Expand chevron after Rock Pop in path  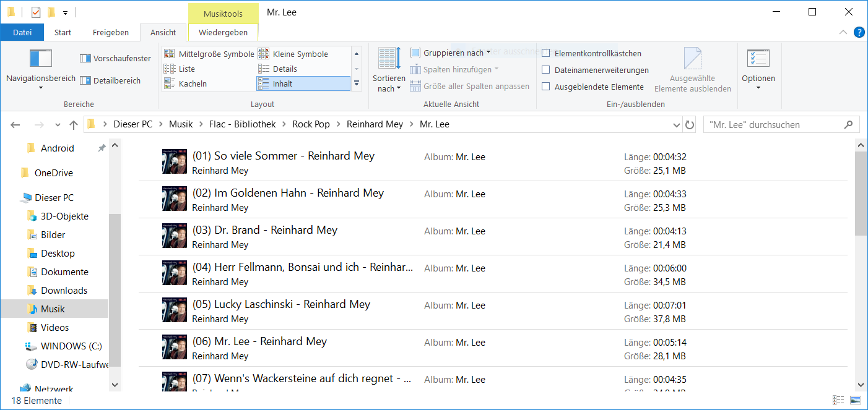coord(338,124)
